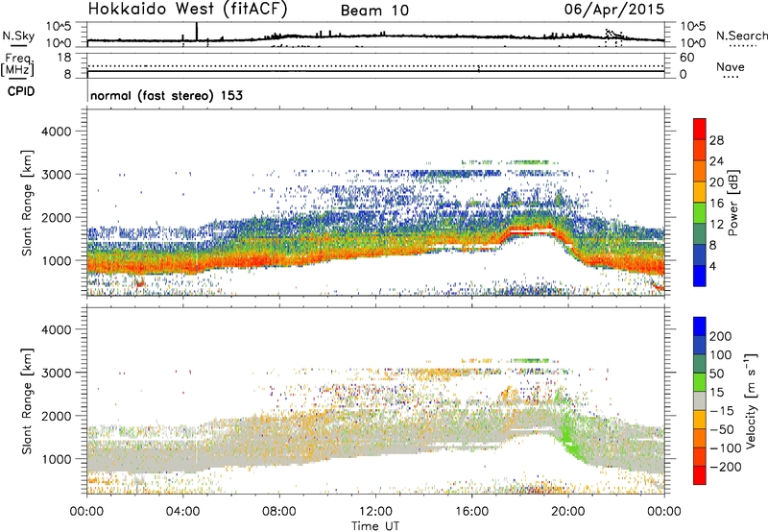Click the Freq. [MHz] axis label
Image resolution: width=768 pixels, height=532 pixels.
pyautogui.click(x=17, y=64)
